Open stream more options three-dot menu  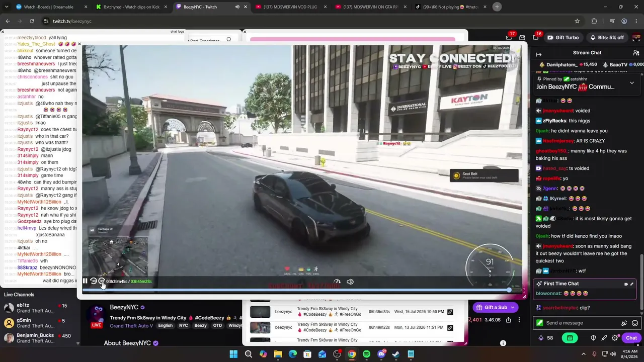pos(519,320)
